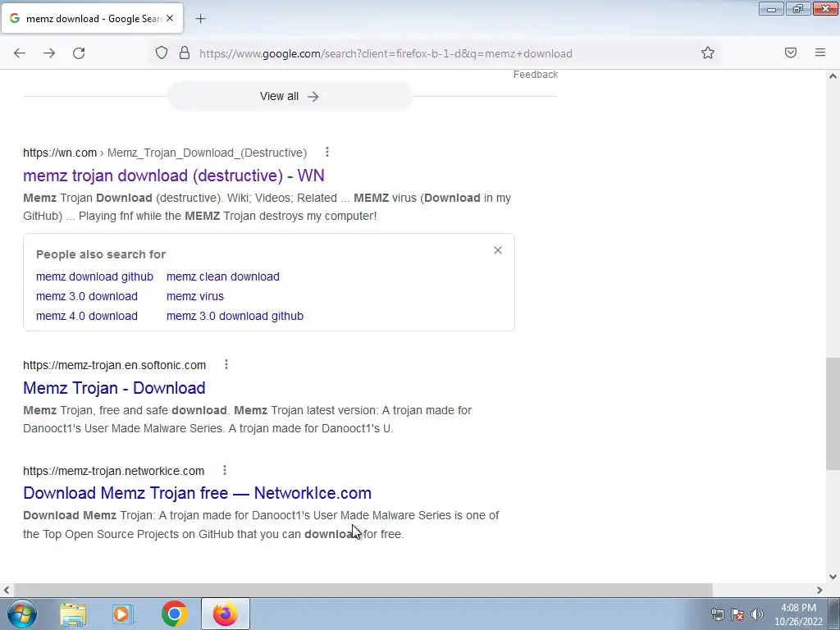This screenshot has height=630, width=840.
Task: Open Feedback link
Action: click(x=535, y=75)
